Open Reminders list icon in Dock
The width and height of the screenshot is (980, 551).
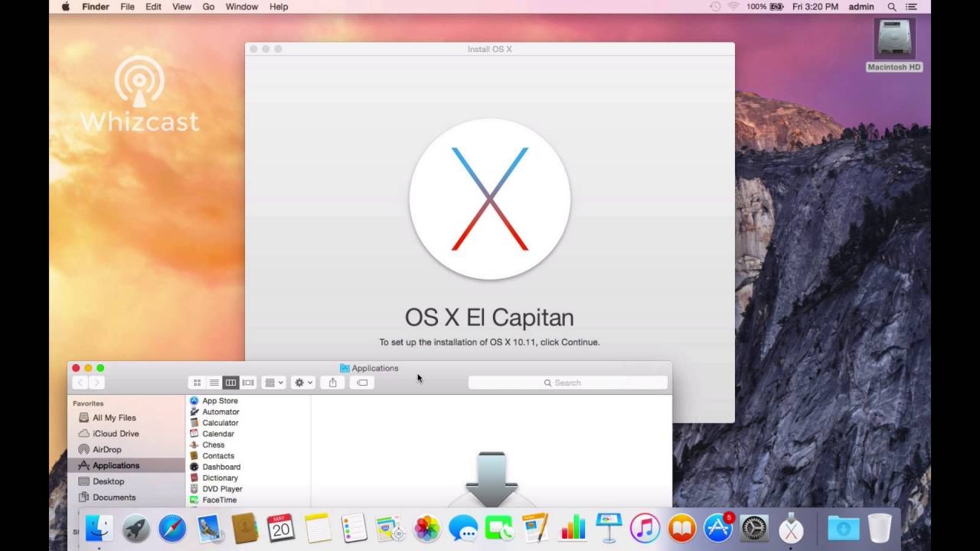[x=354, y=528]
